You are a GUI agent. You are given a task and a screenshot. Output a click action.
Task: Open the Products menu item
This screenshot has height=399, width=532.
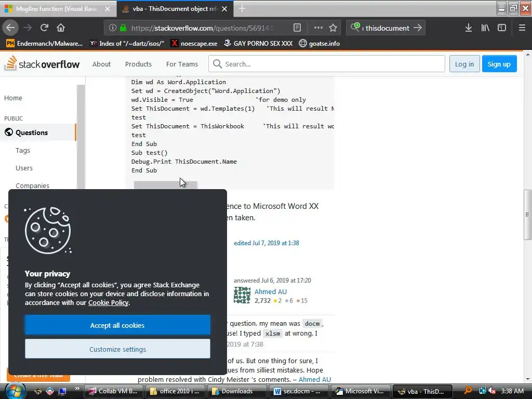tap(138, 64)
